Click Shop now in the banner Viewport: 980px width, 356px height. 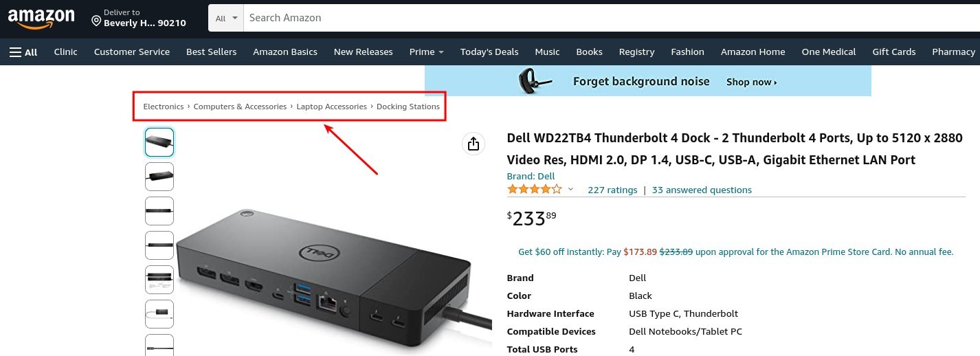(751, 82)
